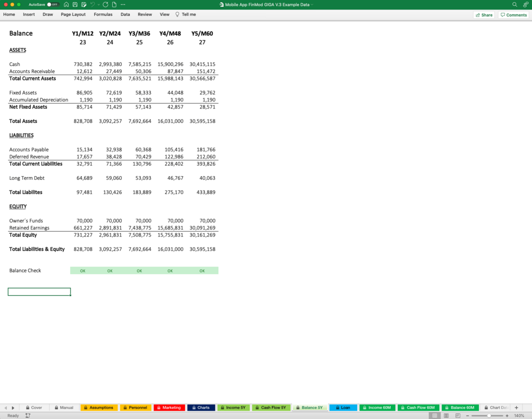Click the zoom slider handle
The image size is (532, 419).
tap(489, 416)
